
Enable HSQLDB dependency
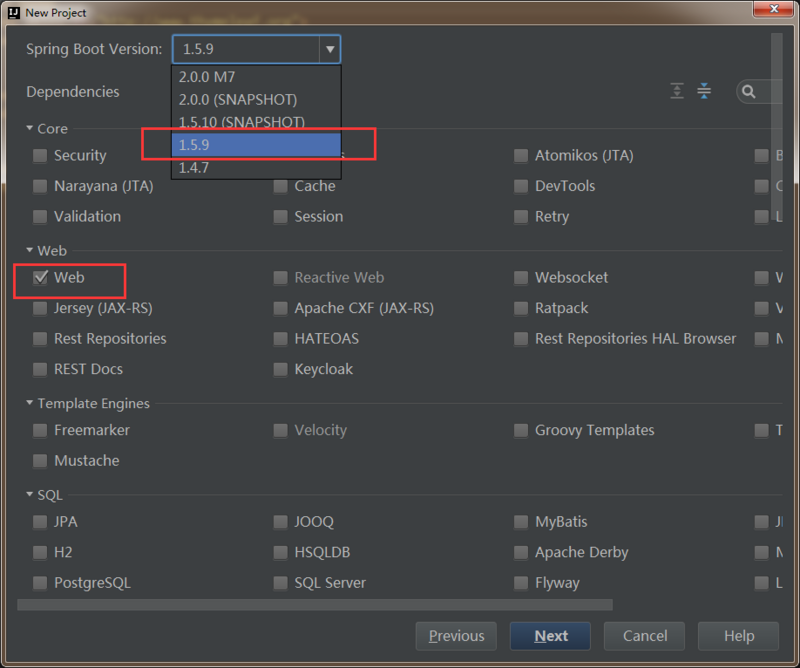[280, 553]
